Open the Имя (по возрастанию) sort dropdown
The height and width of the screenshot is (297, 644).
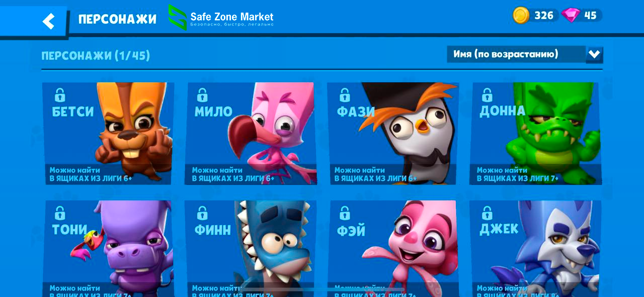525,54
